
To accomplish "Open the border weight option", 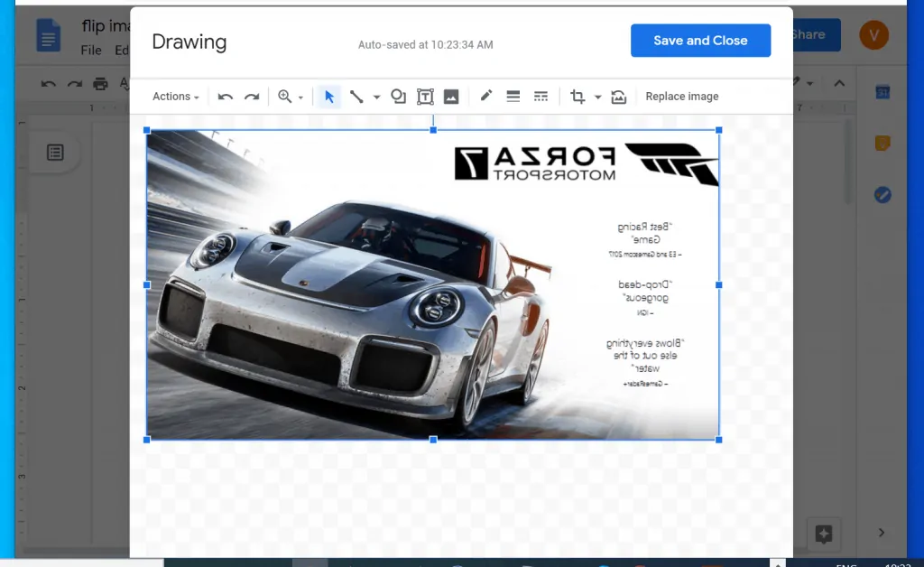I will point(513,97).
